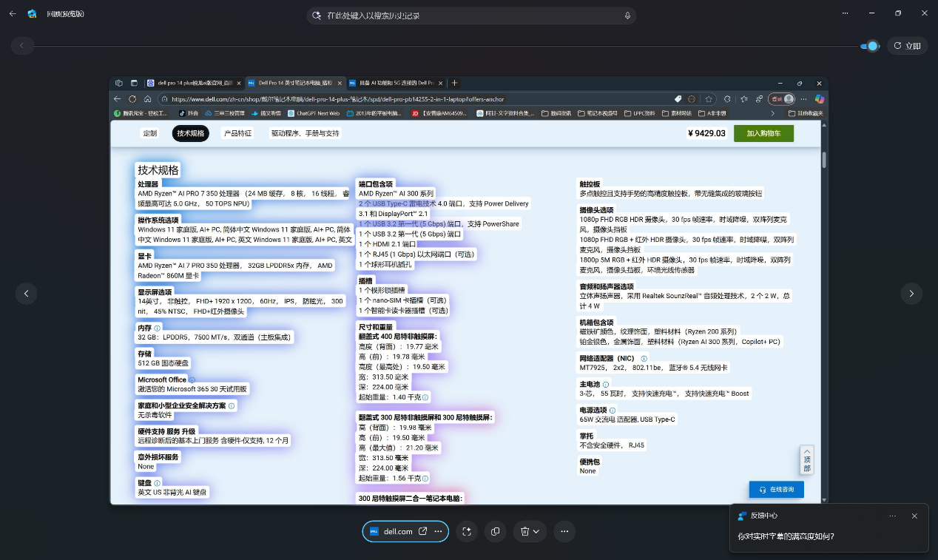Expand the delete options dropdown chevron

click(536, 531)
